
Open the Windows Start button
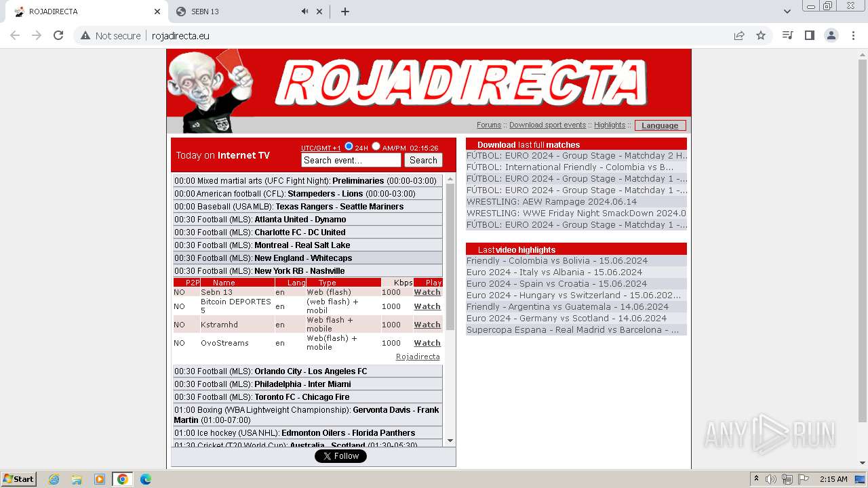(18, 479)
